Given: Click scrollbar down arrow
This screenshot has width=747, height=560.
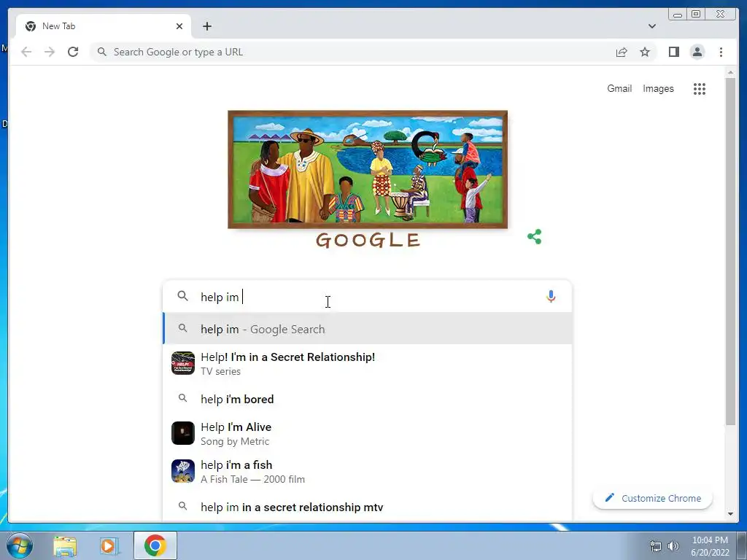Looking at the screenshot, I should (730, 514).
